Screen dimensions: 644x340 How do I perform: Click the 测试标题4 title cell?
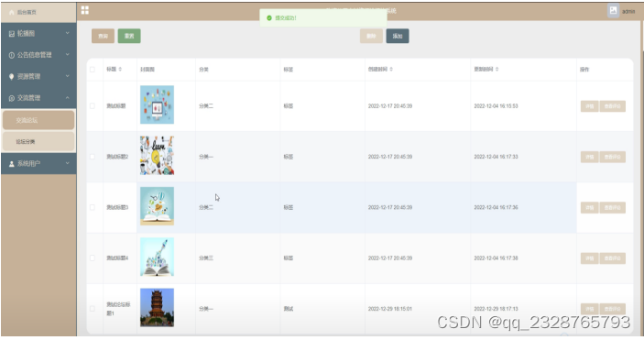[x=117, y=258]
